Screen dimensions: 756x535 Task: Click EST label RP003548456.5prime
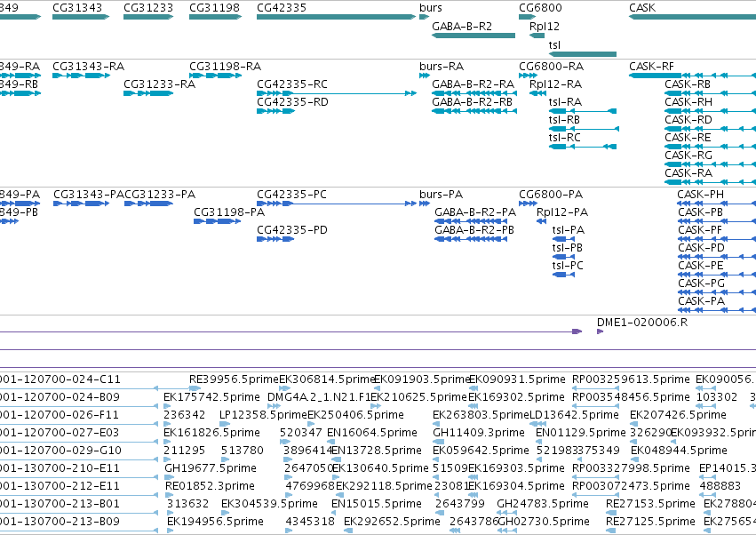pos(631,397)
